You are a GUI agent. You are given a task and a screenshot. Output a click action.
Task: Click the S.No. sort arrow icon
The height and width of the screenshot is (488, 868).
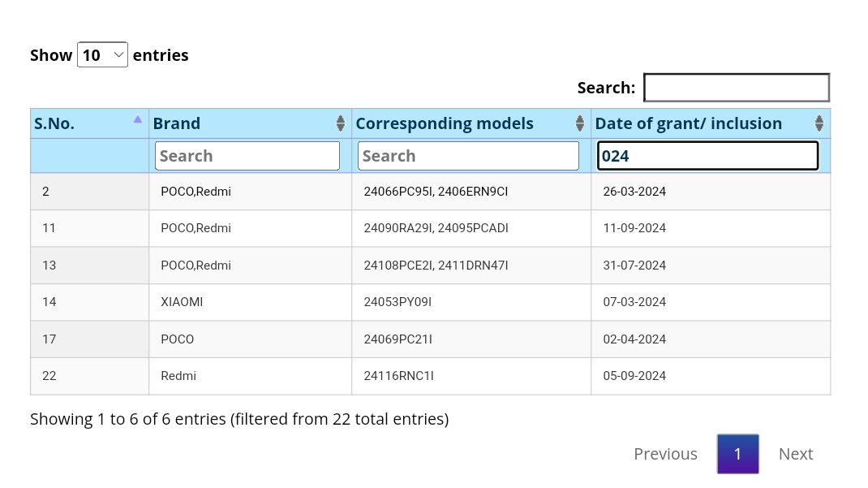pos(138,119)
